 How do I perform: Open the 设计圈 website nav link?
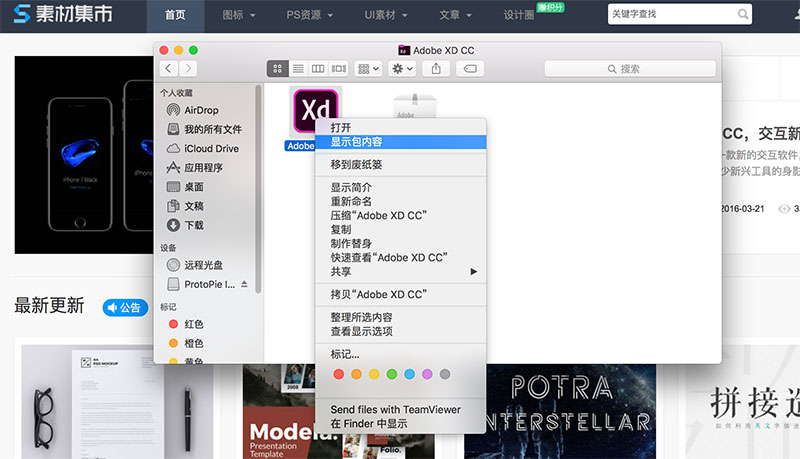[519, 15]
